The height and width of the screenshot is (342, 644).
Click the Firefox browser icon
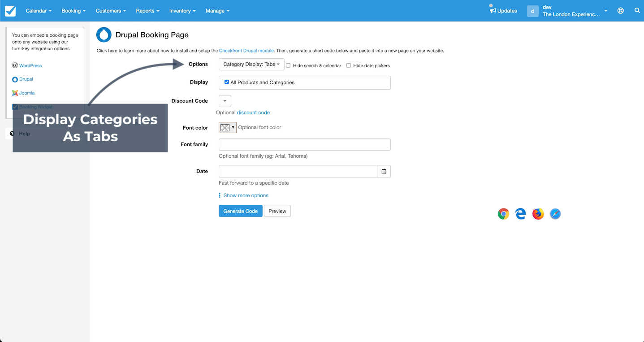tap(538, 214)
